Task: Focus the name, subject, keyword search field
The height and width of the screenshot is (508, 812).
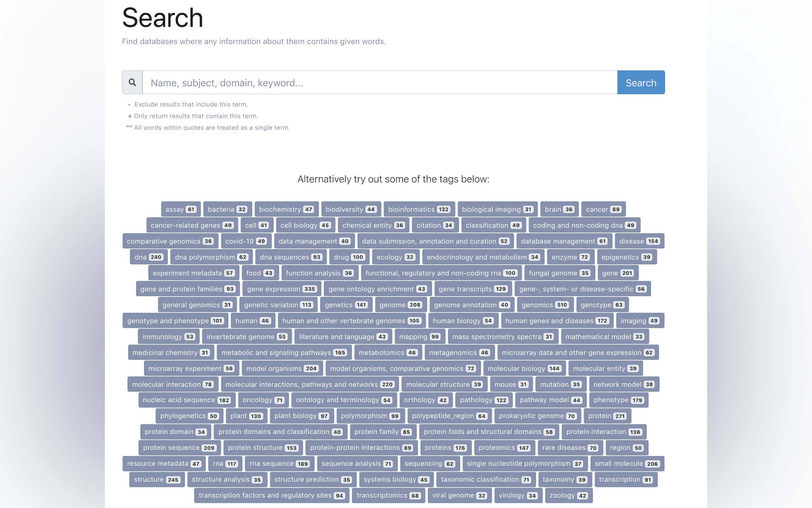Action: 379,82
